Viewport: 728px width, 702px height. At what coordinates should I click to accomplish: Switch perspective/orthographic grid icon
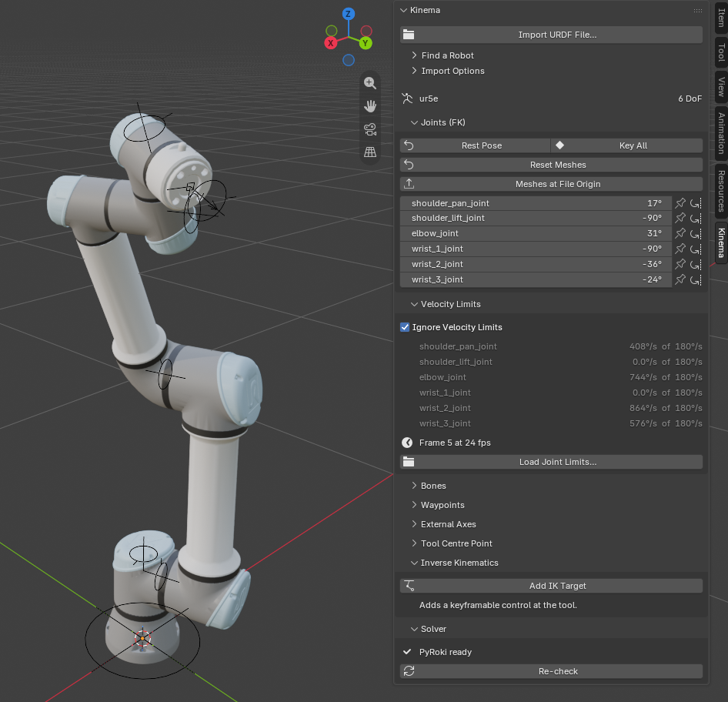point(370,152)
